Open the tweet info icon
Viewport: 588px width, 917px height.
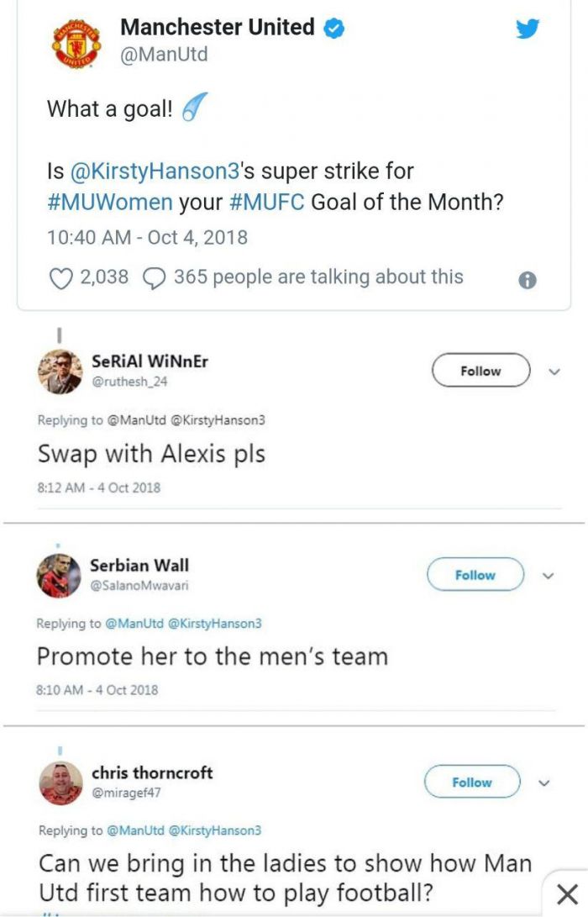[528, 281]
